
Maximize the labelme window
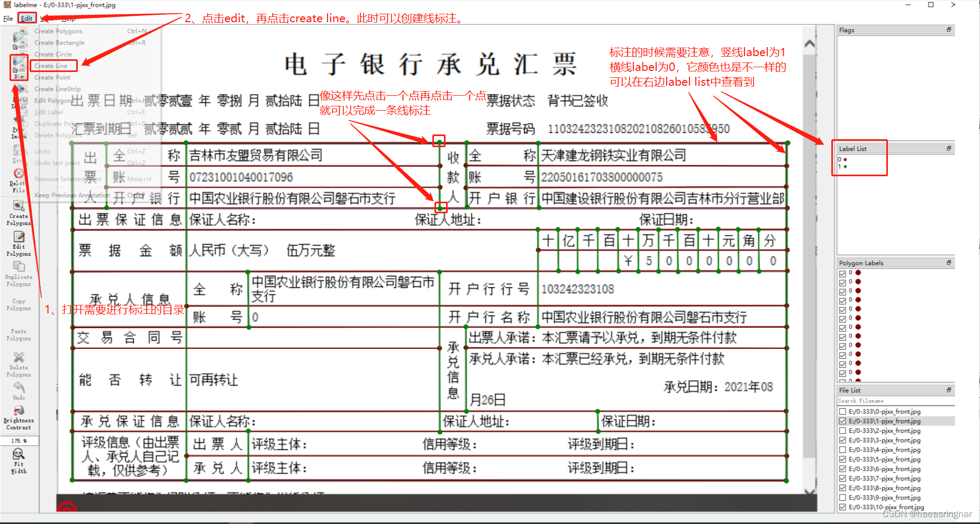coord(931,5)
